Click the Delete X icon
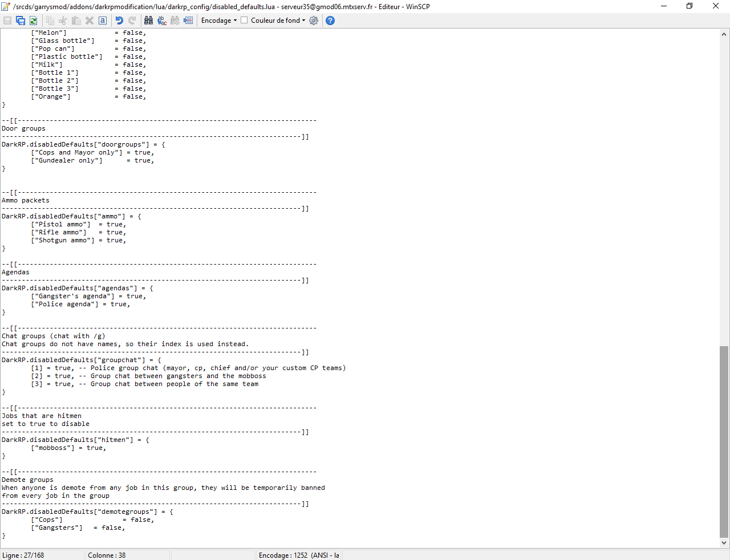Viewport: 730px width, 560px height. tap(90, 21)
